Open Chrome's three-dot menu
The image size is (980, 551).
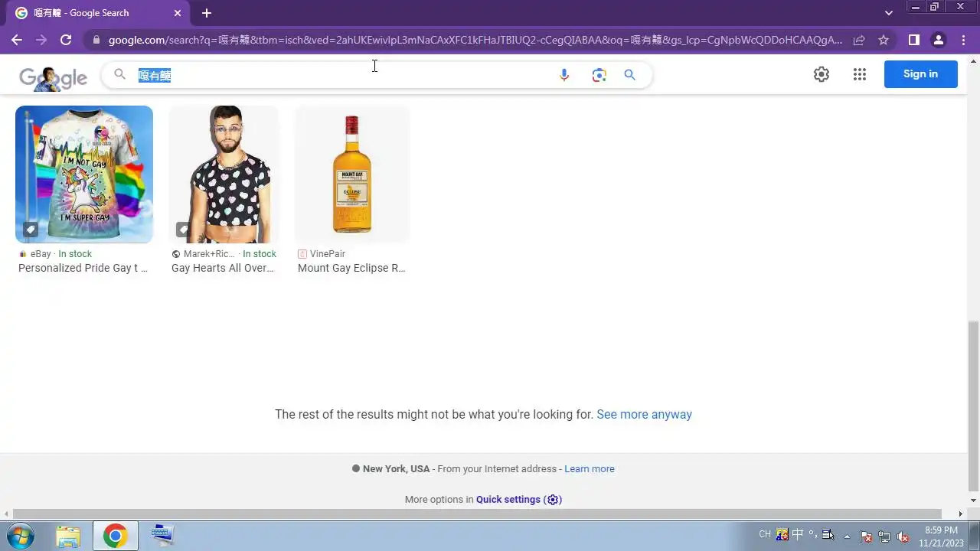click(x=962, y=40)
